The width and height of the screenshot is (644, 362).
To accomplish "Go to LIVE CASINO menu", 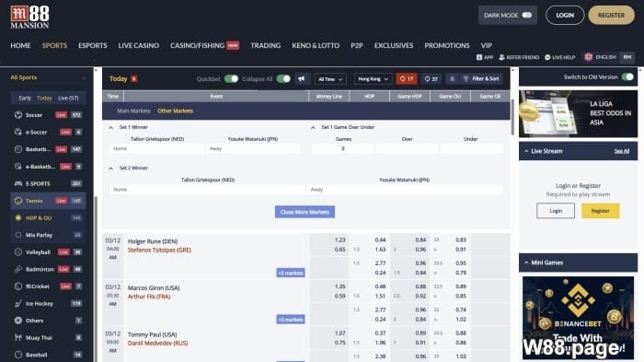I will pyautogui.click(x=139, y=45).
